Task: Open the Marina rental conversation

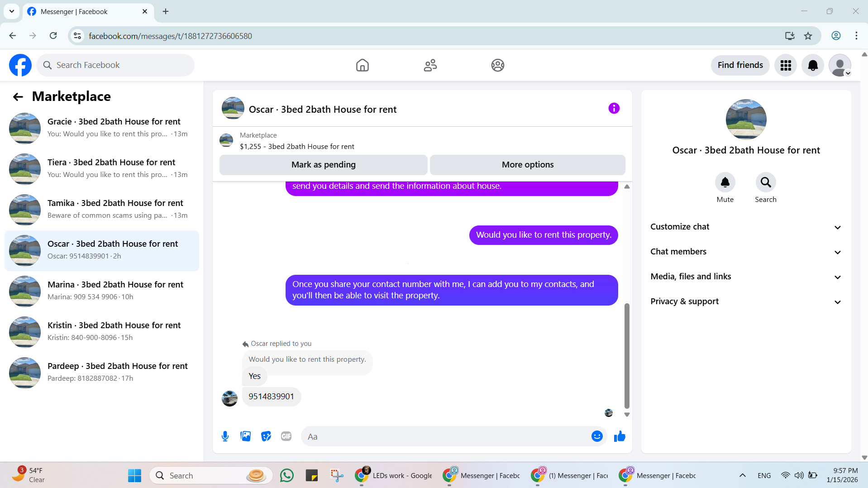Action: (x=102, y=291)
